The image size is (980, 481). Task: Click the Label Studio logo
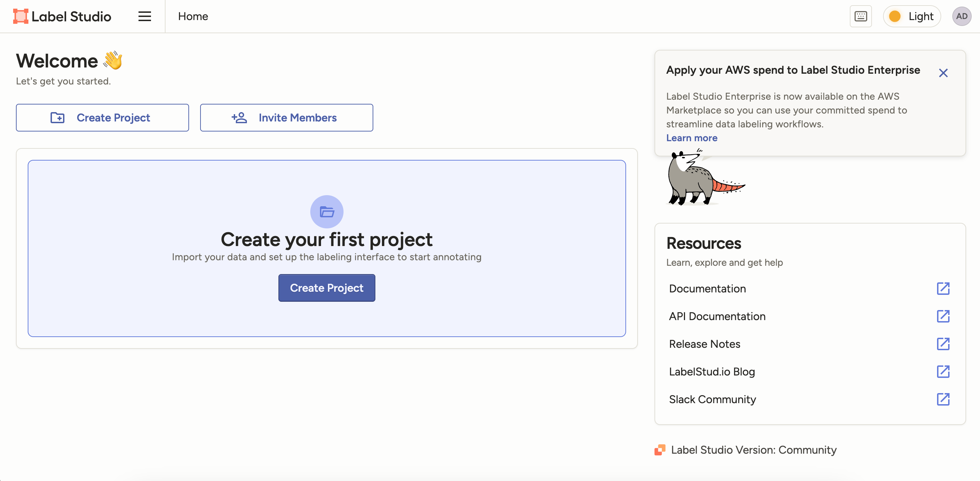click(x=62, y=16)
